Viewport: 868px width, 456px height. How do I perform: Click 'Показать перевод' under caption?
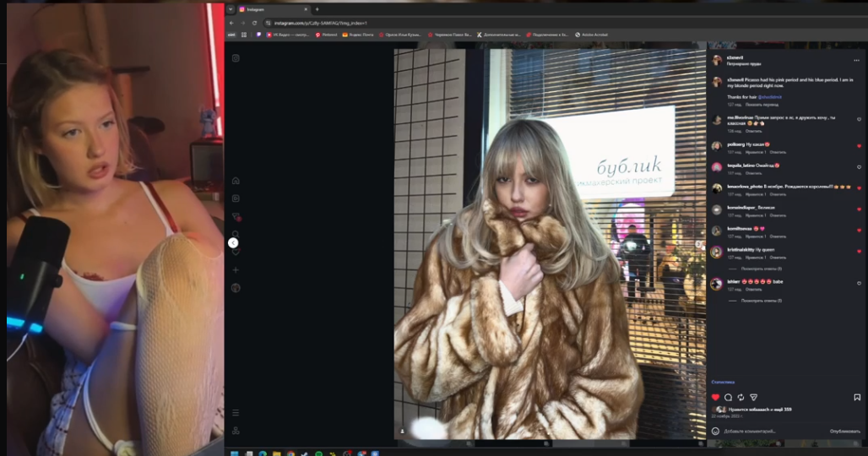tap(762, 105)
